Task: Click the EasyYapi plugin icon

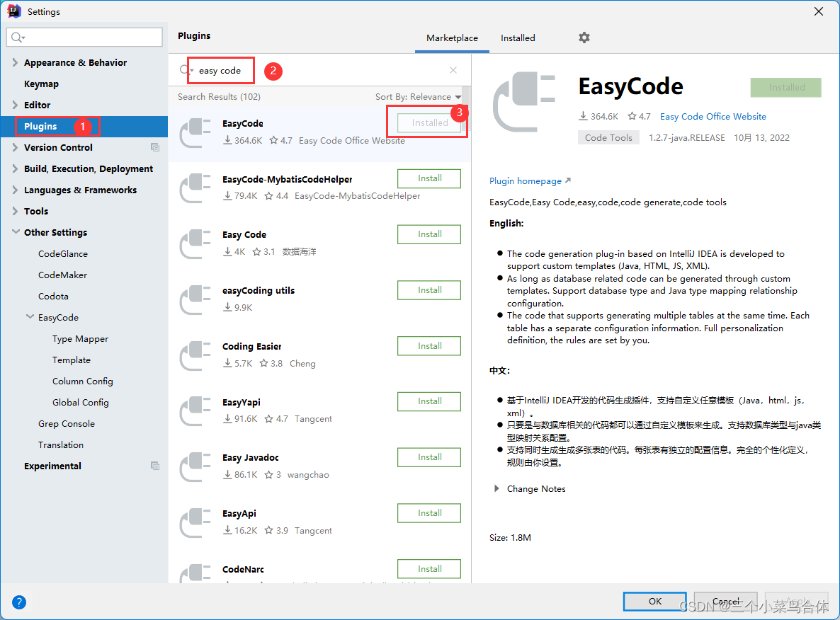Action: [195, 411]
